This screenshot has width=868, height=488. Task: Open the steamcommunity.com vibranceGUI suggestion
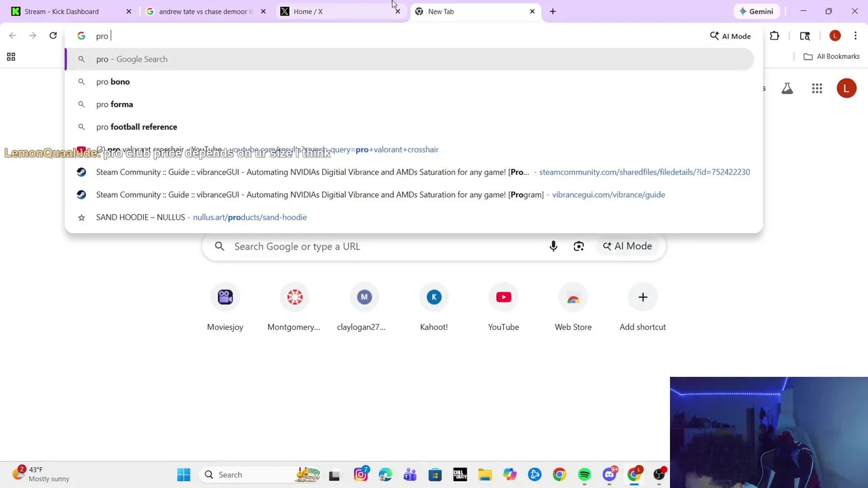point(409,172)
